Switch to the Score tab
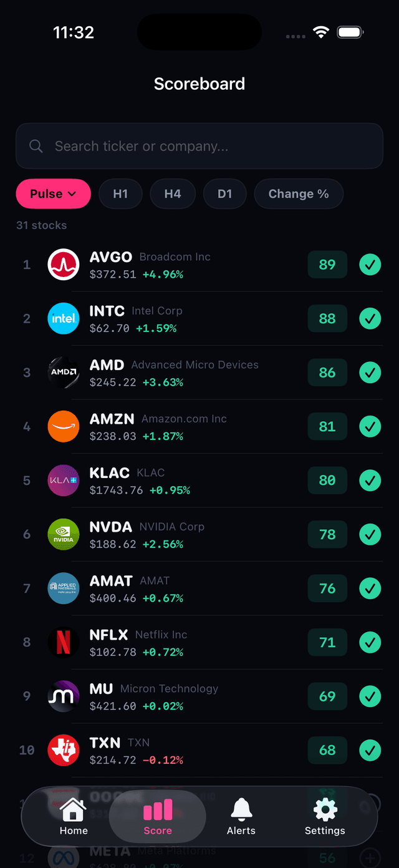Viewport: 399px width, 868px height. [x=157, y=816]
